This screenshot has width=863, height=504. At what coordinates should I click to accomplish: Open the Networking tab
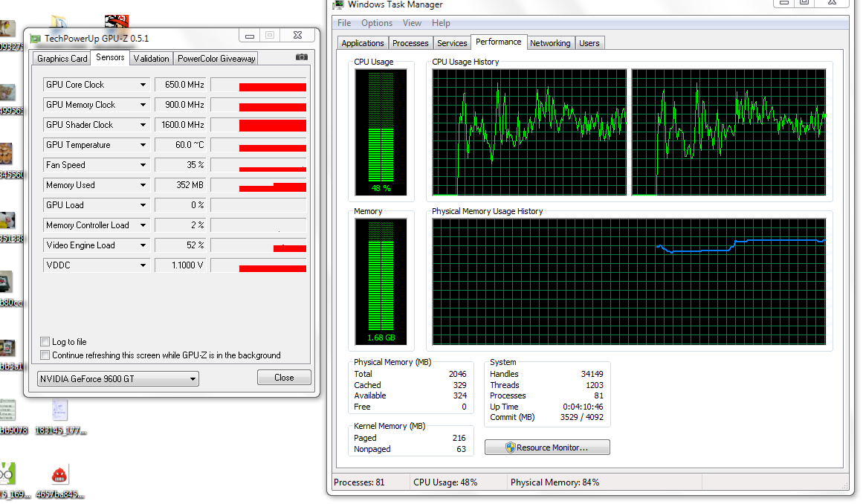[550, 43]
